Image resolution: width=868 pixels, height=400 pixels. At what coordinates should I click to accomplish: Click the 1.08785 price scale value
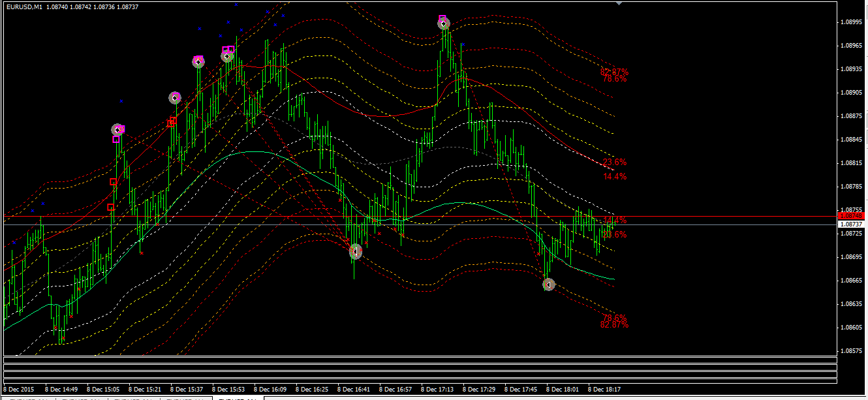pos(851,187)
